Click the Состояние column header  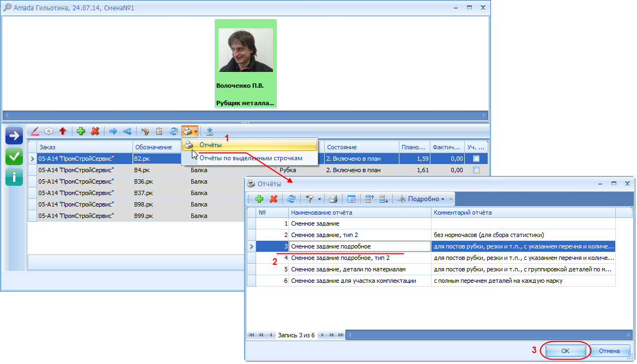coord(362,147)
